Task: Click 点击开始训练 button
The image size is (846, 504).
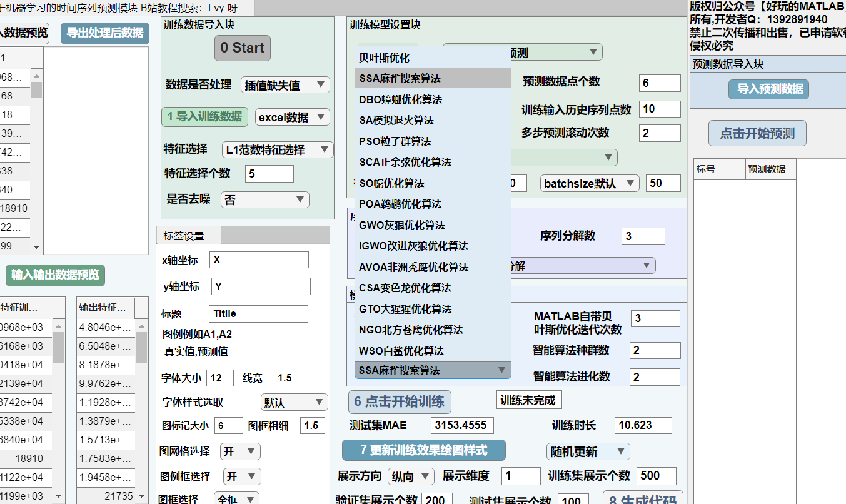Action: coord(399,401)
